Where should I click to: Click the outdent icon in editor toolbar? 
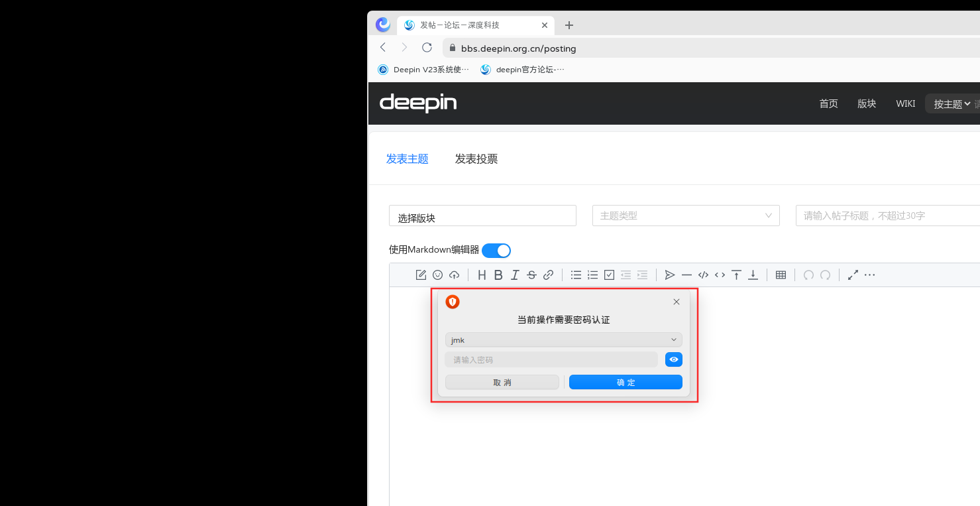point(626,275)
